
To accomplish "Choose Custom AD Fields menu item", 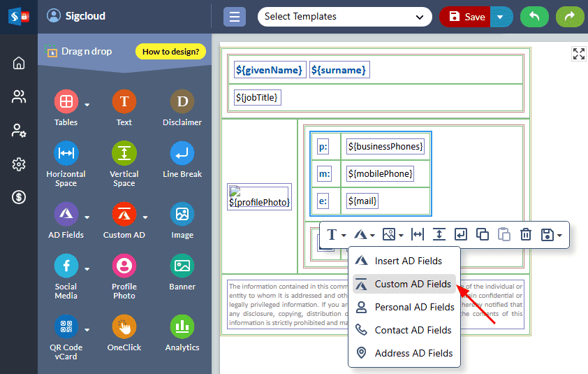I will click(x=412, y=284).
